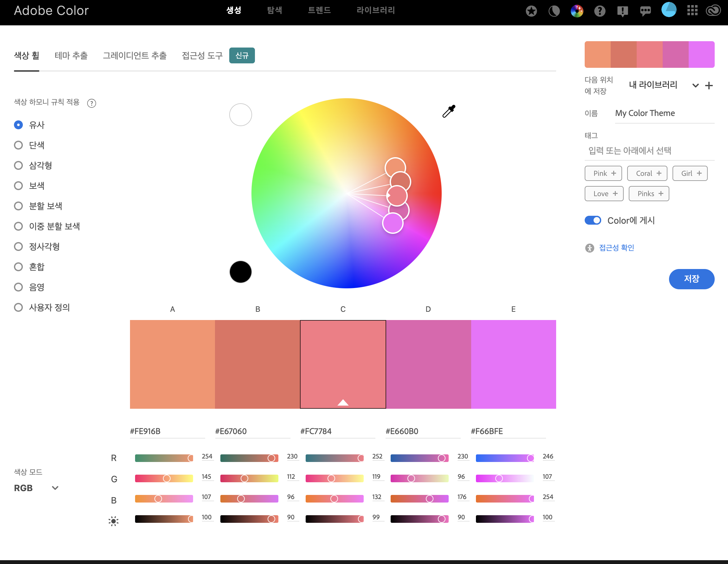This screenshot has width=728, height=564.
Task: Toggle the Color에 게시 switch
Action: pyautogui.click(x=593, y=221)
